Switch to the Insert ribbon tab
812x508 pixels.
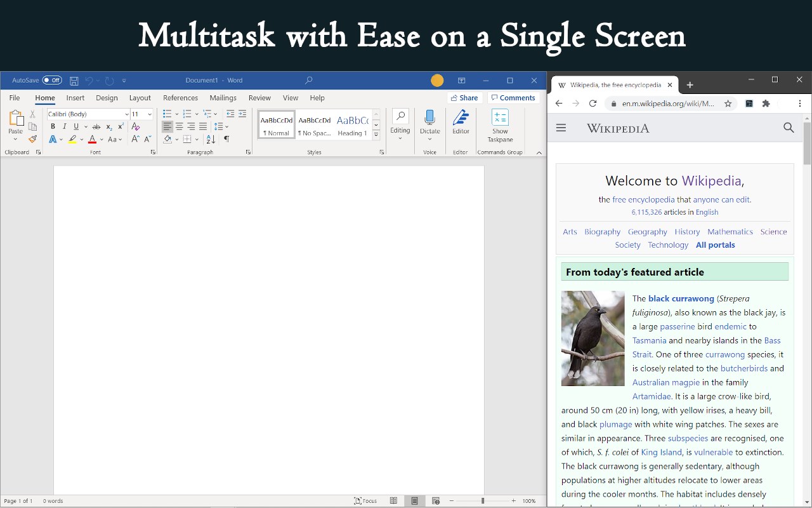[75, 98]
